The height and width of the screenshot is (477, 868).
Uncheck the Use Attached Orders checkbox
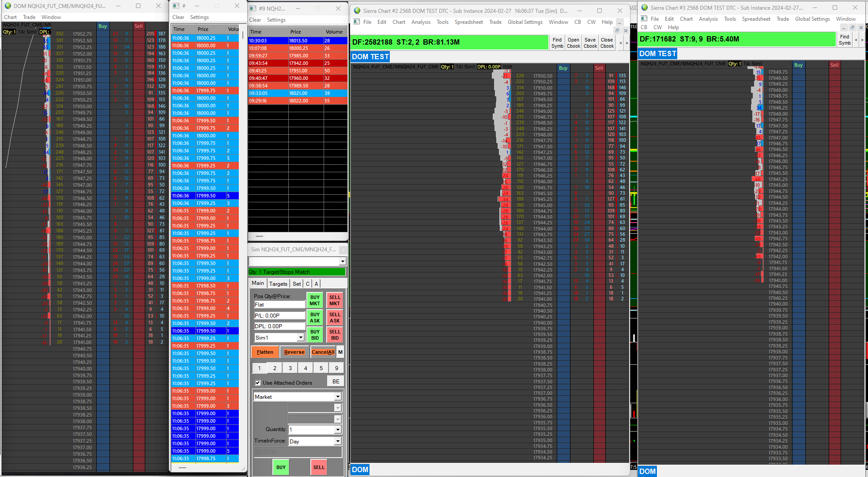coord(258,383)
